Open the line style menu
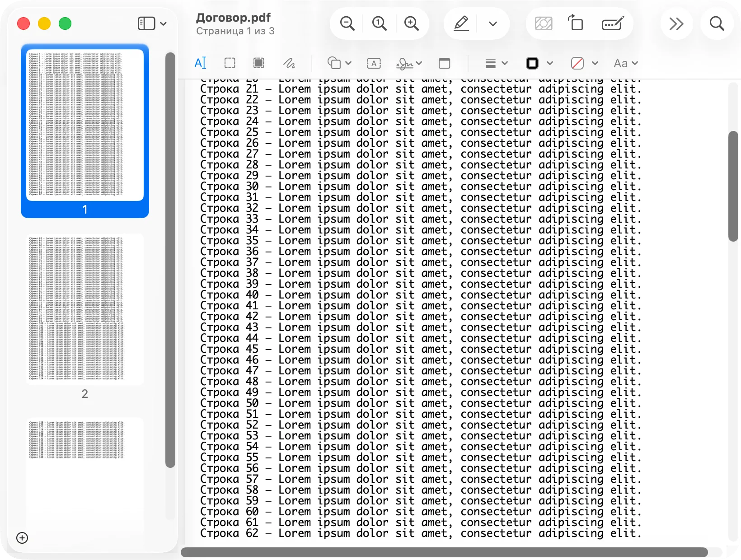741x560 pixels. click(x=496, y=63)
